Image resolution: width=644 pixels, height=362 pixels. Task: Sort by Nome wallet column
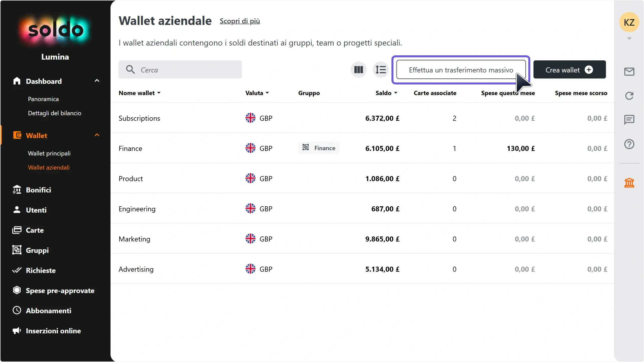140,93
